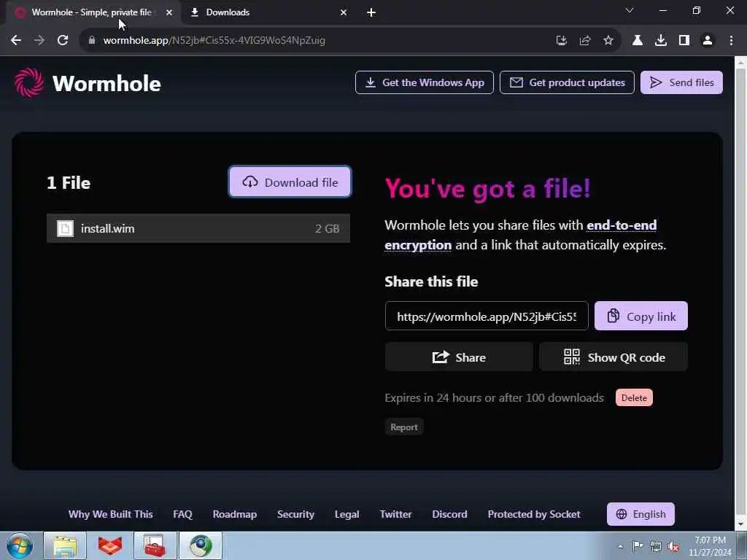Click the muted volume tray icon
The image size is (747, 560).
(x=673, y=546)
